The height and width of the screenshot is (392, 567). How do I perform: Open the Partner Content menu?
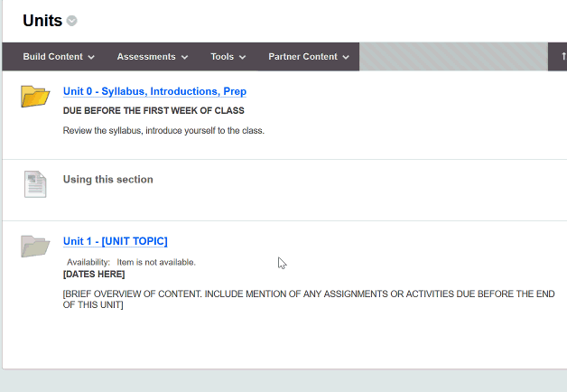tap(309, 57)
